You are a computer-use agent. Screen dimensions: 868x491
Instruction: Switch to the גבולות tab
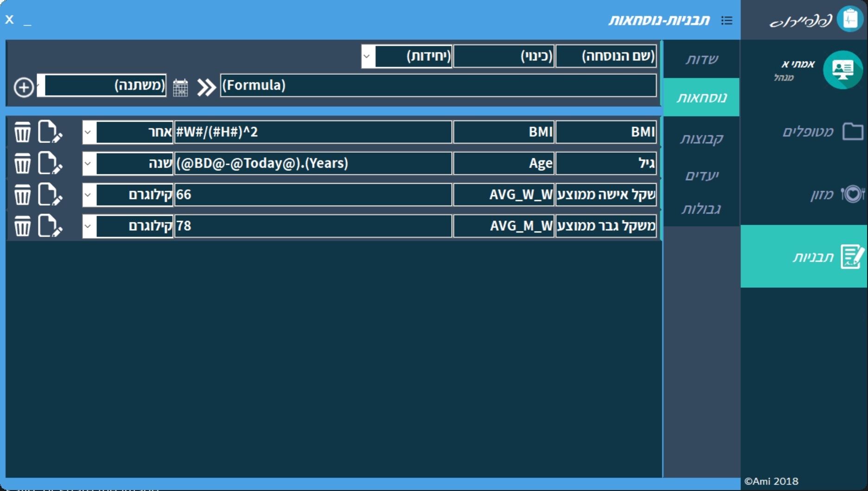coord(702,209)
